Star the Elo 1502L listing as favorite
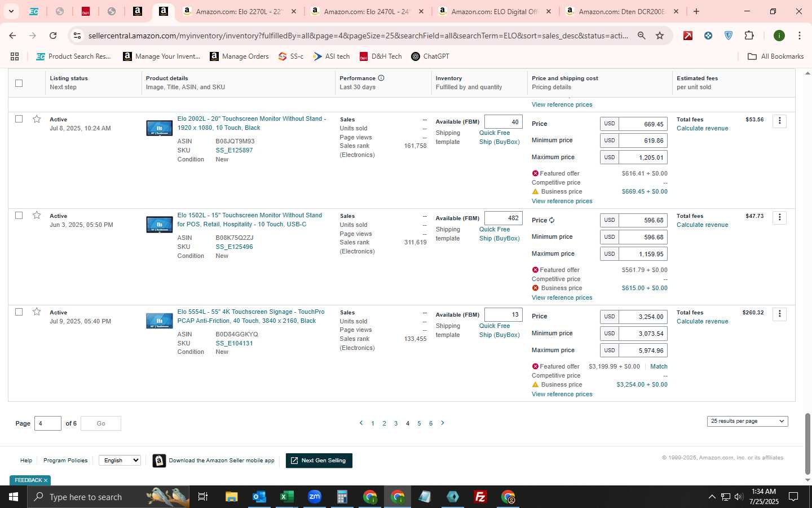 pyautogui.click(x=37, y=216)
